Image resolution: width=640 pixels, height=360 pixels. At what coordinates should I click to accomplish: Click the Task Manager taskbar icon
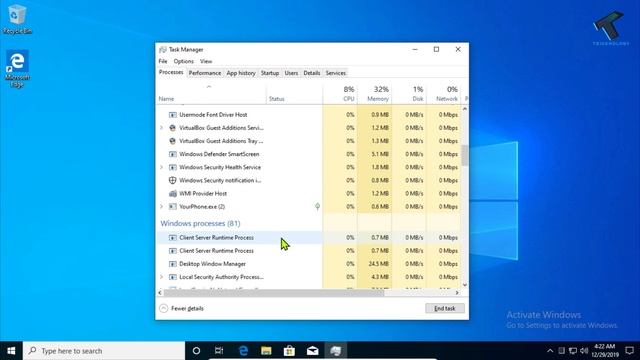tap(336, 351)
